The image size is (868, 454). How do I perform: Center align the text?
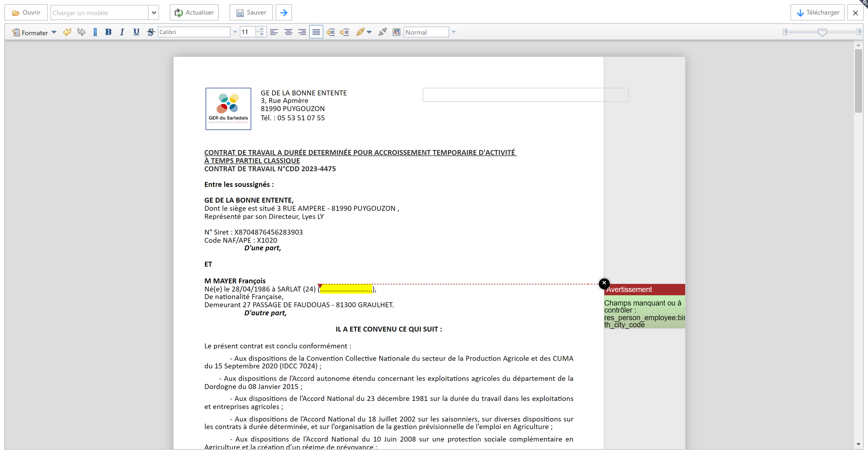coord(288,32)
